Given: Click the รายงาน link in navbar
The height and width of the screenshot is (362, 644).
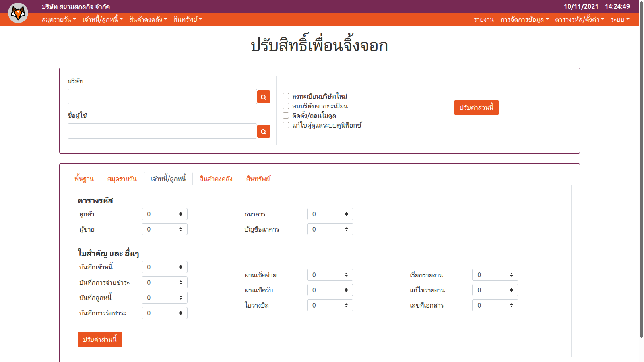Looking at the screenshot, I should tap(483, 19).
